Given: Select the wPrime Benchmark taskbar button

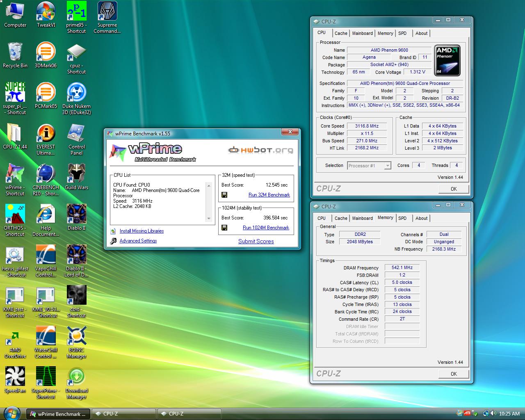Looking at the screenshot, I should pyautogui.click(x=57, y=414).
